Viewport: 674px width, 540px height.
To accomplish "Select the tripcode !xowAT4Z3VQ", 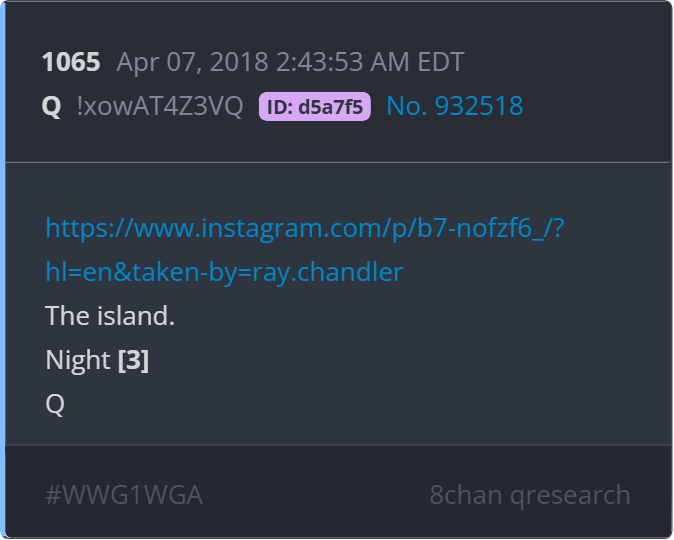I will coord(160,106).
